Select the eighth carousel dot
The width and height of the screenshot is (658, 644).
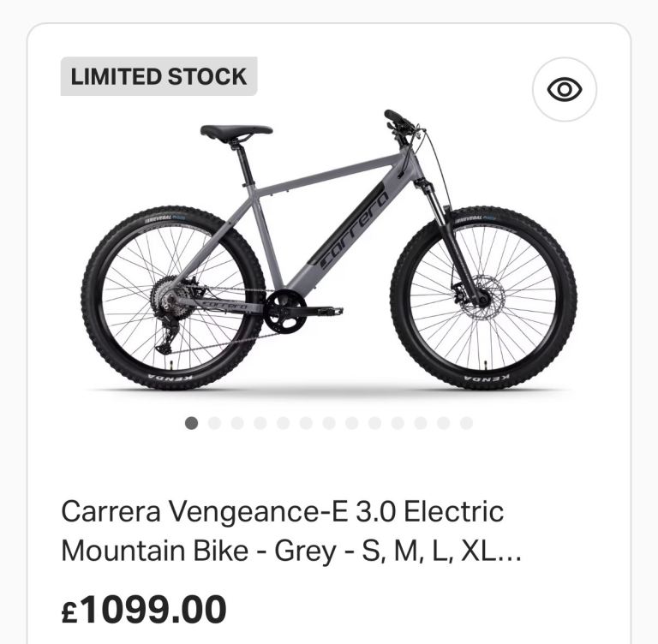351,423
